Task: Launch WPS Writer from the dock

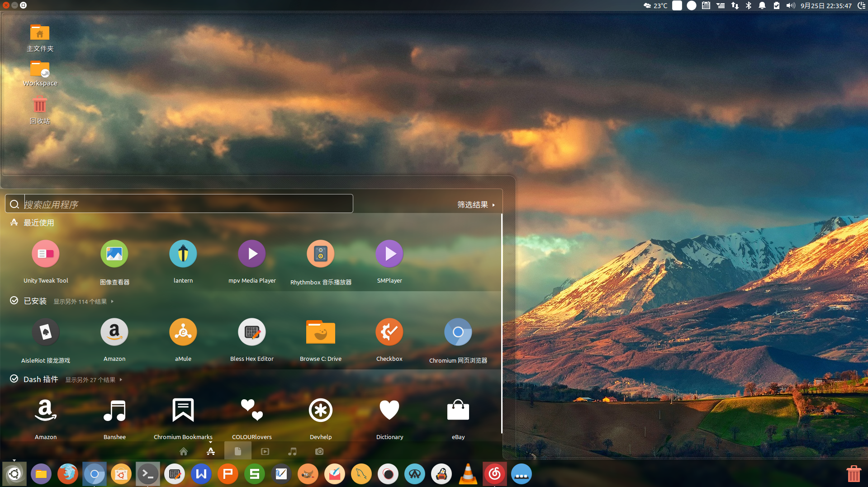Action: (x=201, y=474)
